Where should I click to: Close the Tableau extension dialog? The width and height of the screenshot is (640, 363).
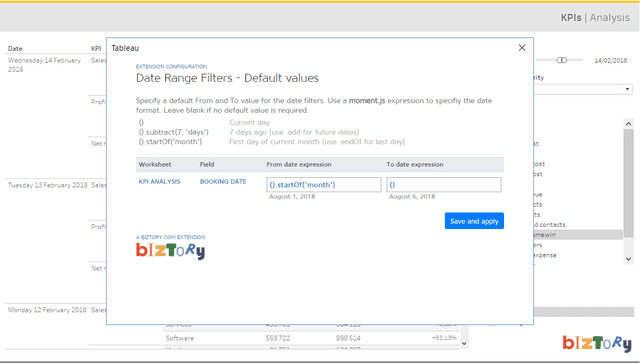coord(522,48)
